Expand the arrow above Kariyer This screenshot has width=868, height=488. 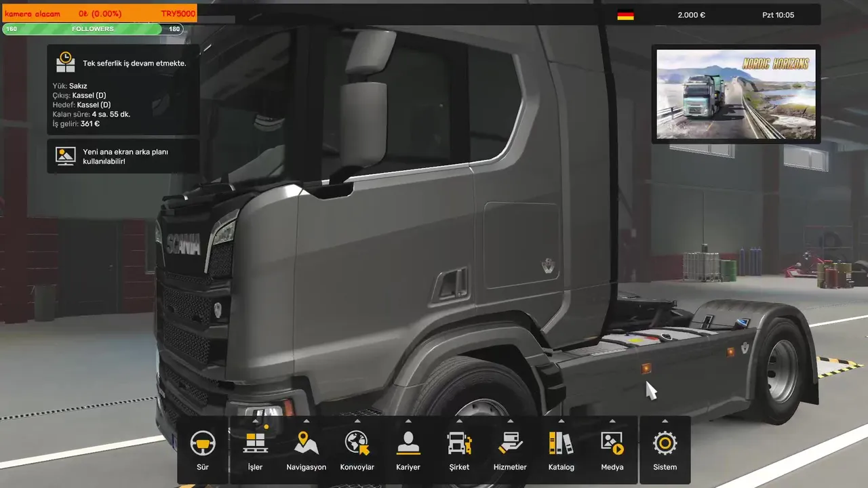(x=408, y=421)
